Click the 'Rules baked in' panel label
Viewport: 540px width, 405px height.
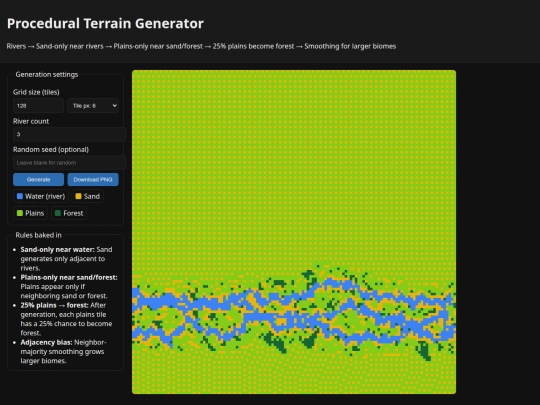point(39,235)
